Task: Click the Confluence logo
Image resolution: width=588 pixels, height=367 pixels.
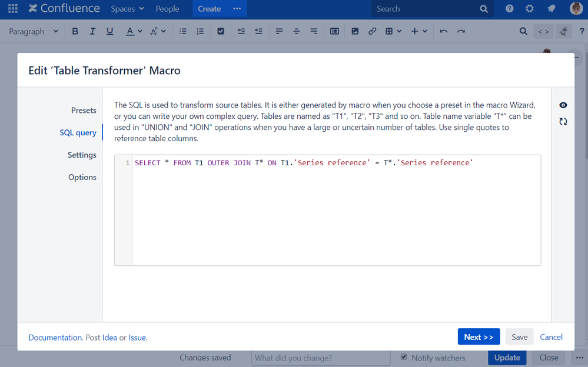Action: click(64, 9)
